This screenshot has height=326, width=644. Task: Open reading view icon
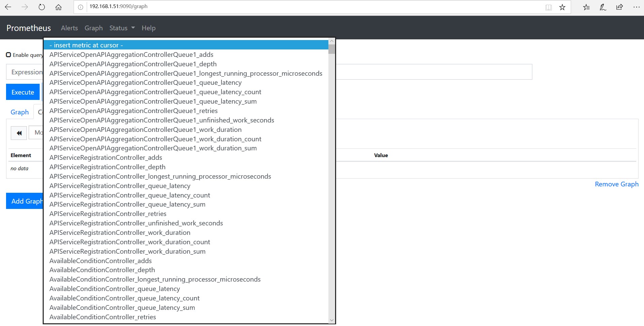point(549,7)
